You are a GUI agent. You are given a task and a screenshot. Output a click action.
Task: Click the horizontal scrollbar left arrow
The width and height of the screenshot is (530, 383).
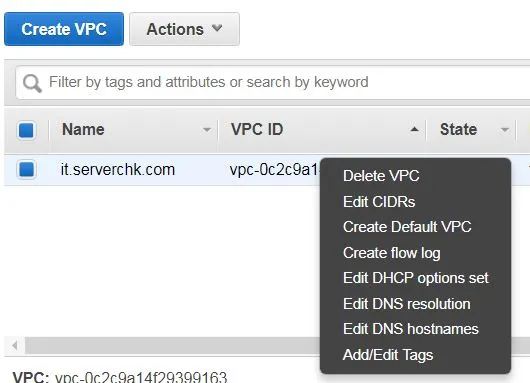click(15, 345)
